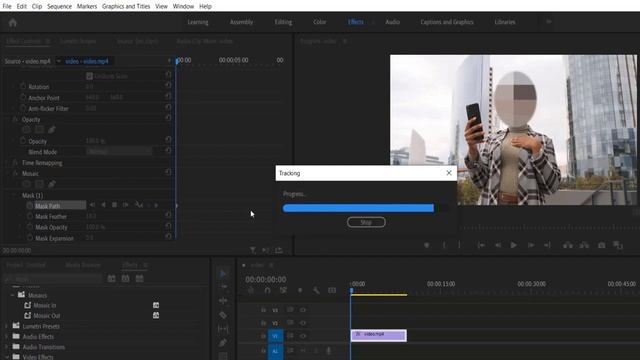Reset the Mask Feather parameter
Viewport: 640px width, 360px height.
click(x=168, y=215)
